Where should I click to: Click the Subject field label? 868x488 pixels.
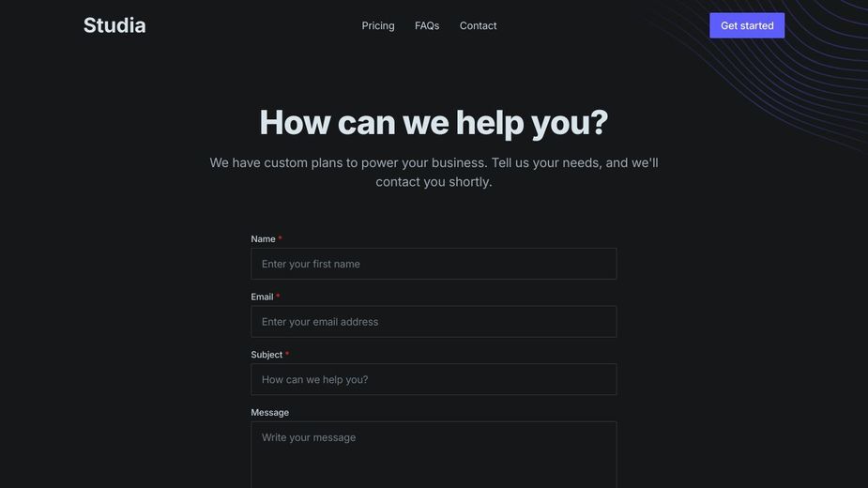pos(266,355)
